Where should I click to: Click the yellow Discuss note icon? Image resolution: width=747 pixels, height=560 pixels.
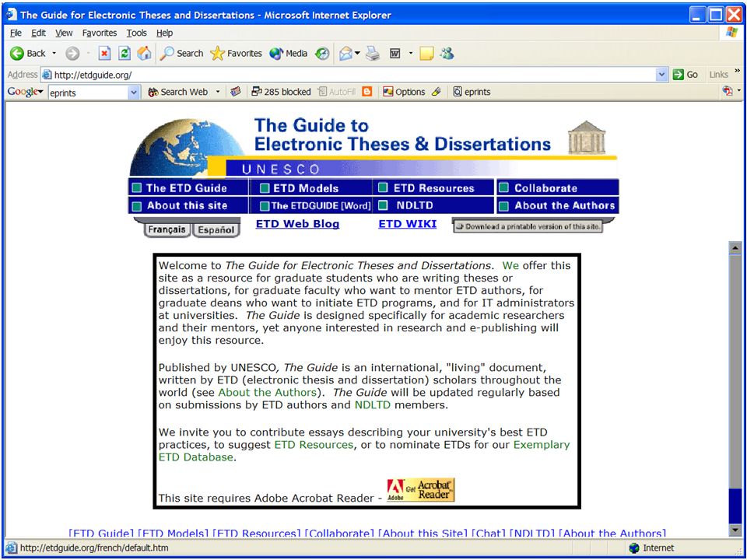click(x=426, y=54)
